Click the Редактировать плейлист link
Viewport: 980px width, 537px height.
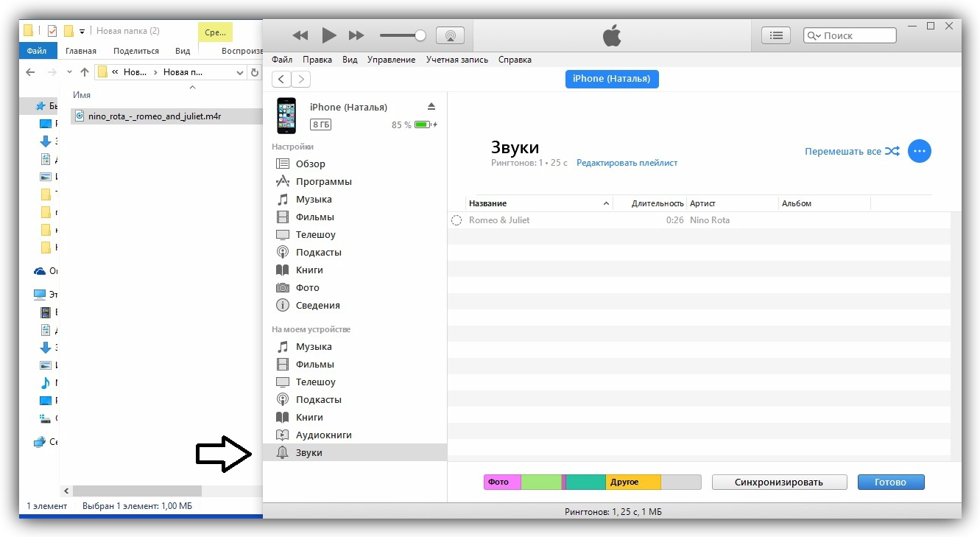pos(627,163)
